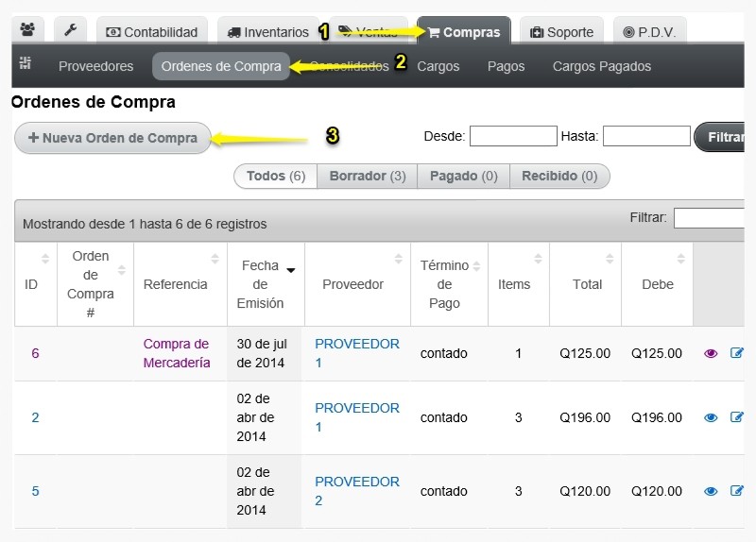Sort by Término de Pago column
Viewport: 756px width, 542px height.
click(450, 284)
